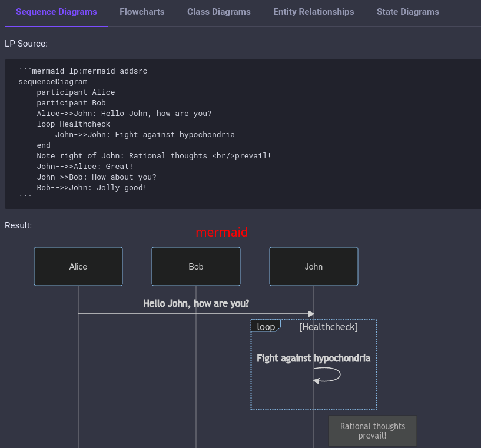
Task: Go to the Entity Relationships tab
Action: click(314, 12)
